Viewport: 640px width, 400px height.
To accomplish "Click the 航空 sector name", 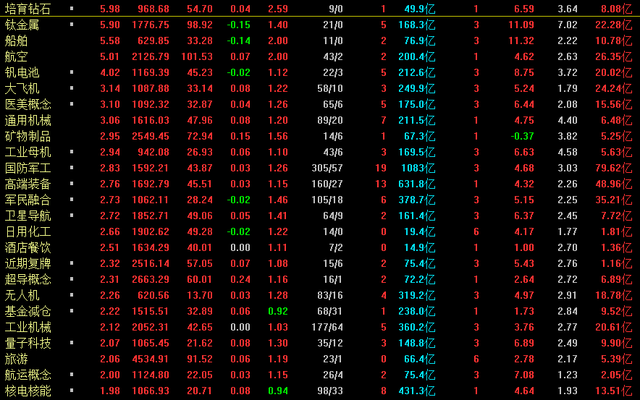I will [x=16, y=57].
